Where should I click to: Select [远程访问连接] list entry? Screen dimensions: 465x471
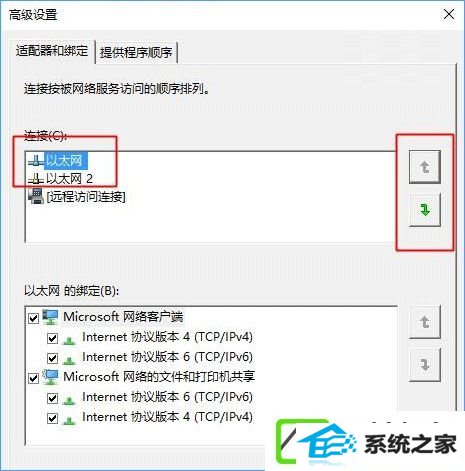pyautogui.click(x=86, y=197)
